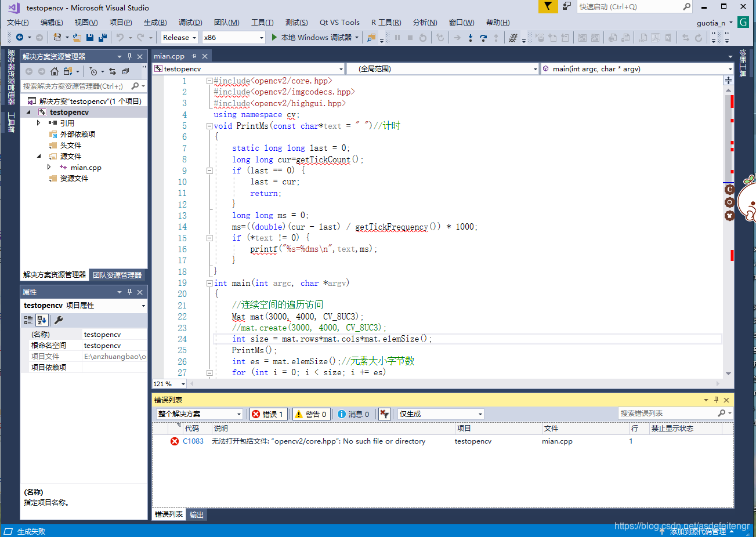Collapse the PrintMs function code outline
Image resolution: width=756 pixels, height=537 pixels.
tap(209, 126)
